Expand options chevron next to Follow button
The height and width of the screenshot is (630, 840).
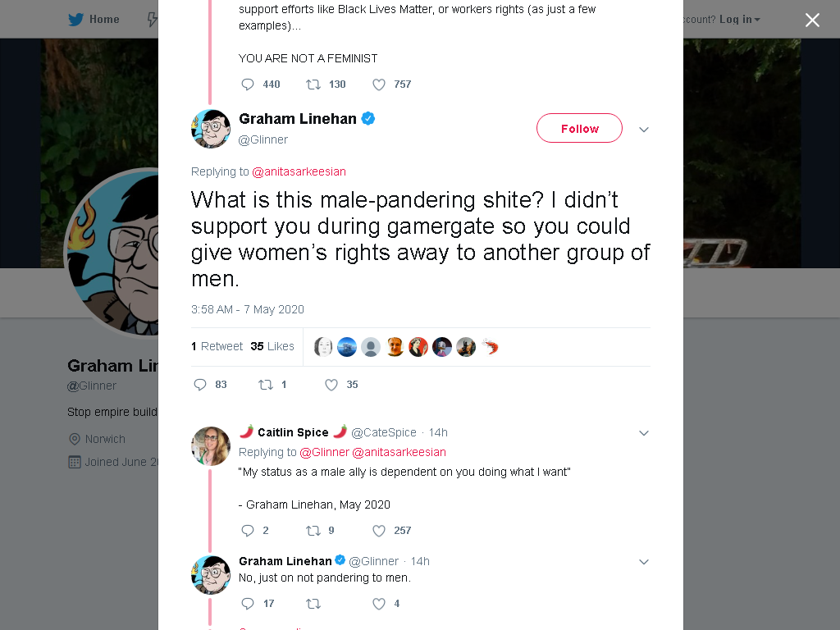coord(644,129)
